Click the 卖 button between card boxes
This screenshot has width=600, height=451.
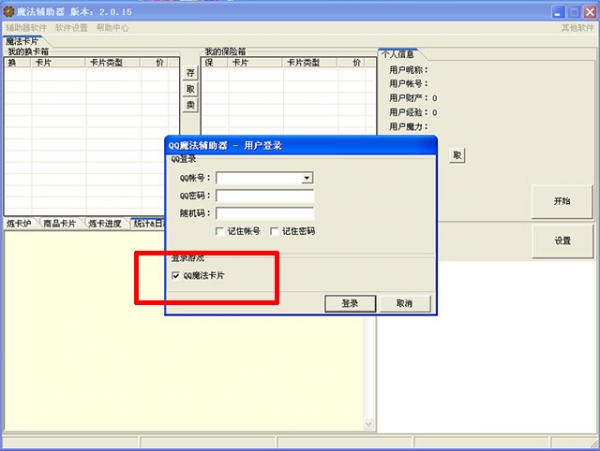tap(190, 105)
